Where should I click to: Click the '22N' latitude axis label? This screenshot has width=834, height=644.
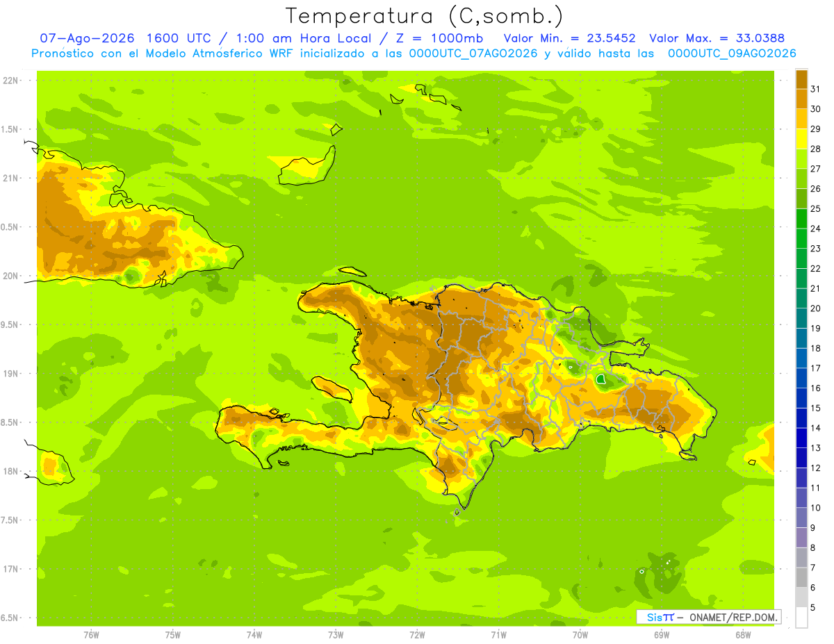pyautogui.click(x=12, y=81)
